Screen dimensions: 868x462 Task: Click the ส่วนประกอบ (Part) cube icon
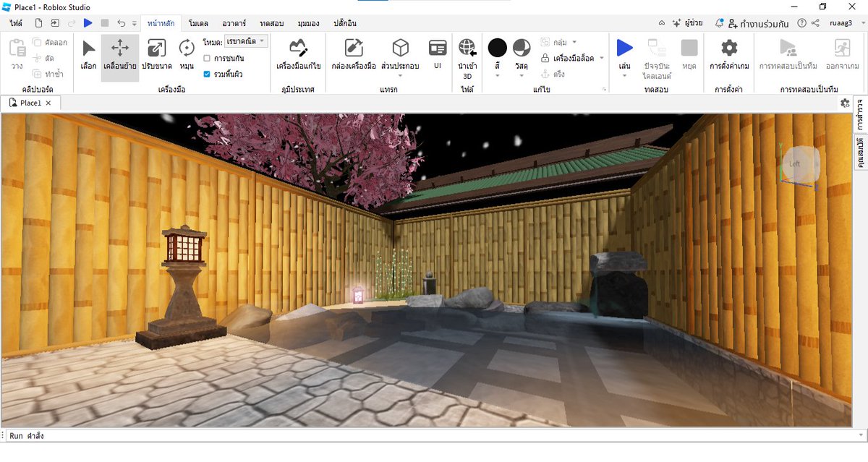coord(400,48)
